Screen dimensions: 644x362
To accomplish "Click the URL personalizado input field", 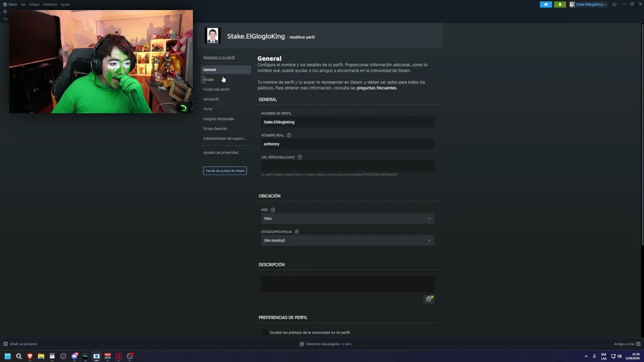I will (x=348, y=166).
